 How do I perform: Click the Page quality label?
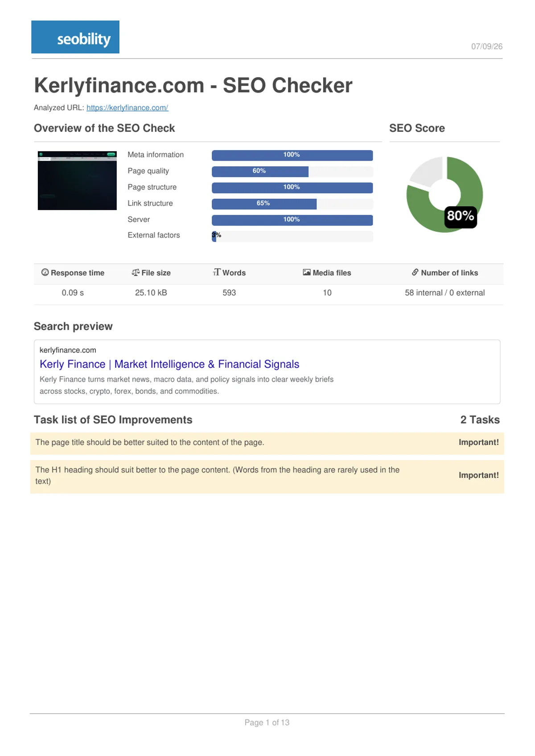coord(148,171)
